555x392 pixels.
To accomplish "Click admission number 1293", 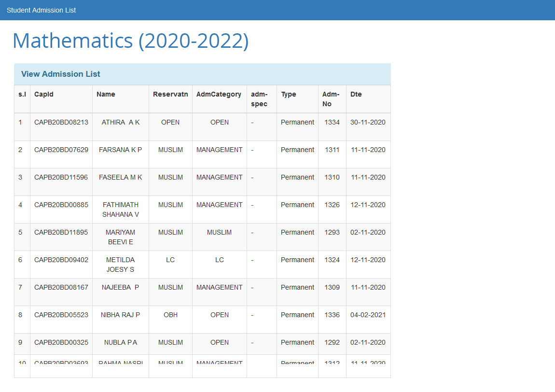I will [332, 232].
